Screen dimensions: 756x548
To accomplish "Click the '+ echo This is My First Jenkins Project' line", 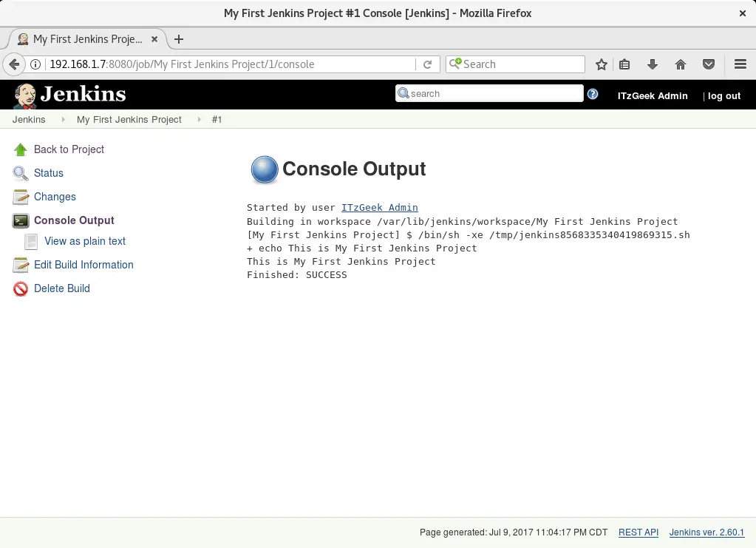I will [x=361, y=248].
